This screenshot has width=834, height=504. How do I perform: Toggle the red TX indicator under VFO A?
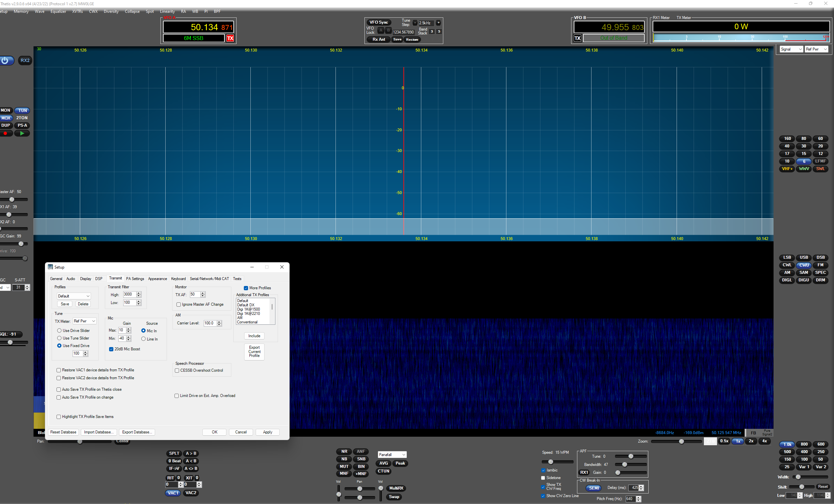coord(230,38)
